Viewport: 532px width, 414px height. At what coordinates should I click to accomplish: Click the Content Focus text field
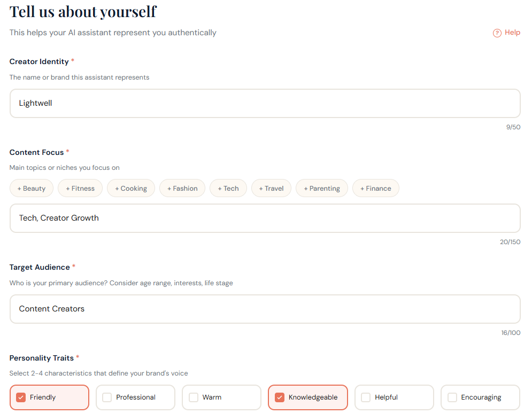pyautogui.click(x=265, y=218)
